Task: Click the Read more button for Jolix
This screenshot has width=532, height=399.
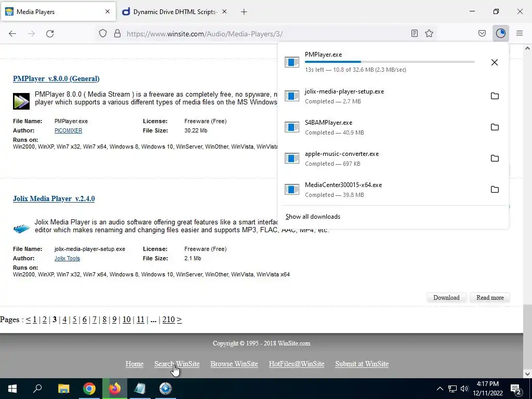Action: [490, 298]
